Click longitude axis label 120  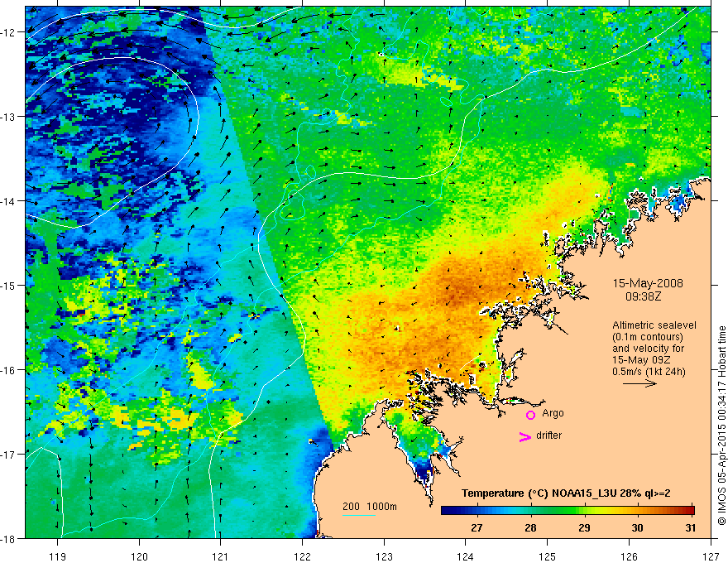click(139, 556)
